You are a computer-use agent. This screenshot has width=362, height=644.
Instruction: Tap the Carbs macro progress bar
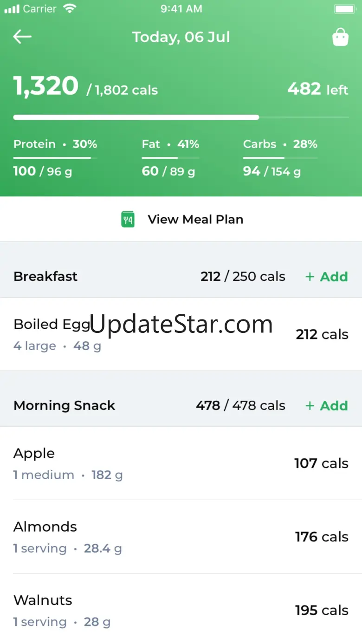coord(280,158)
